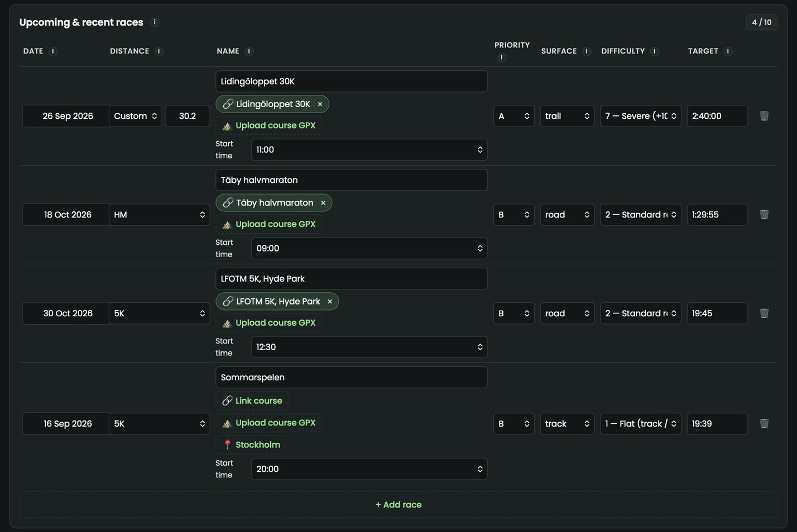Open the 7 — Severe difficulty dropdown
The width and height of the screenshot is (797, 532).
(x=641, y=116)
